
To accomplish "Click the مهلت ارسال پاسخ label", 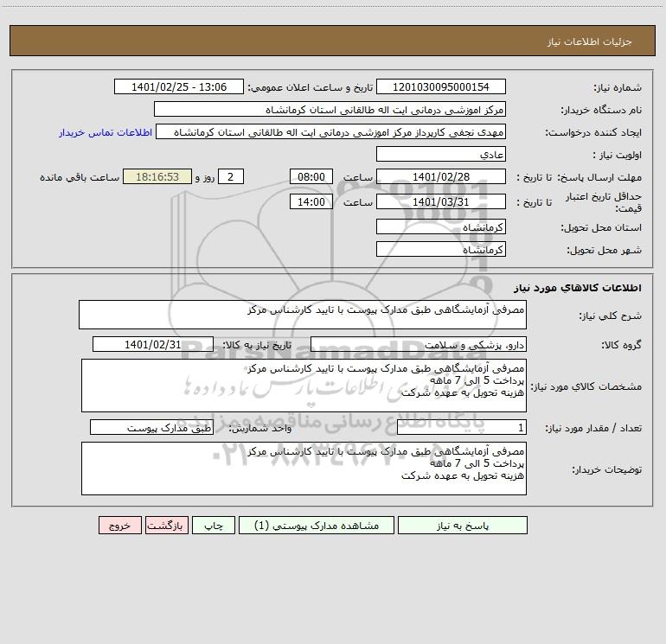I will click(599, 177).
